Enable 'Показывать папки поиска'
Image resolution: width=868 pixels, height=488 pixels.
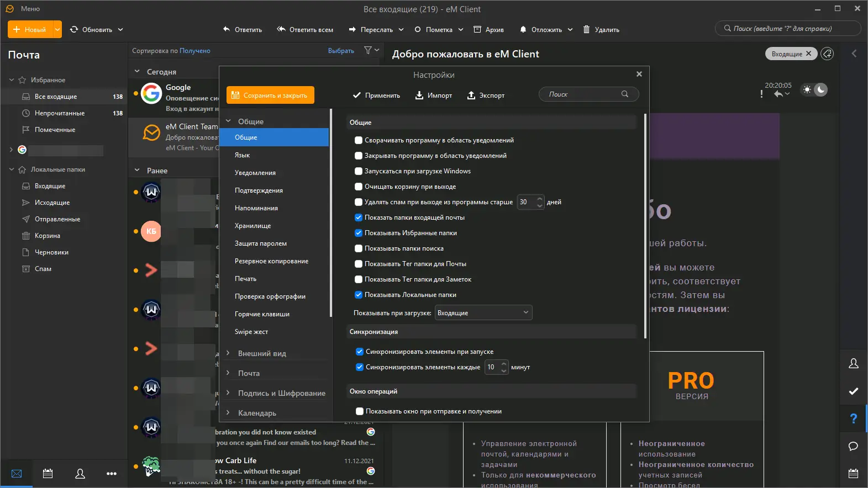[x=359, y=248]
